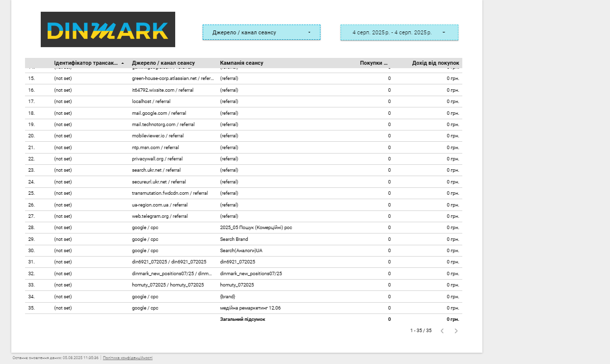Click the homuty_072025 / homuty_072025 source cell
610x364 pixels.
coord(168,285)
